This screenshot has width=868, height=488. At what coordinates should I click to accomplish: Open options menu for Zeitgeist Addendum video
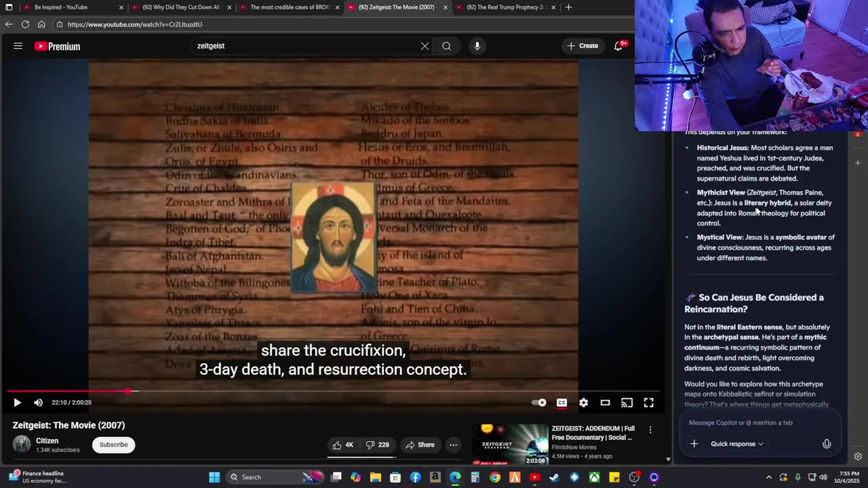click(650, 430)
